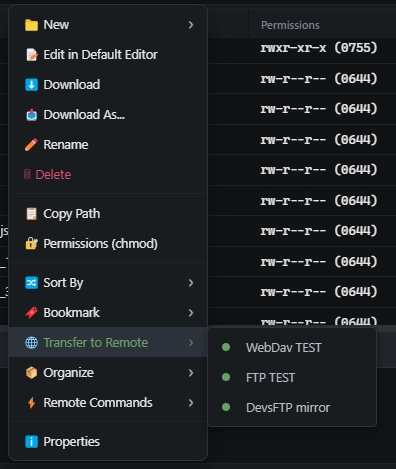Select Download from the context menu
This screenshot has width=396, height=469.
(x=108, y=85)
